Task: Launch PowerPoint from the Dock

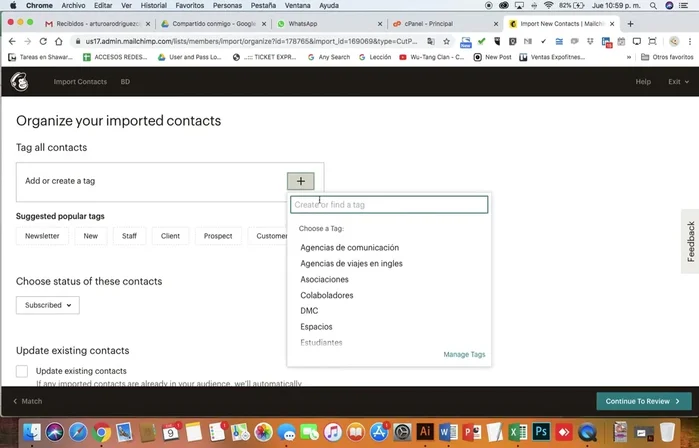Action: pos(472,432)
